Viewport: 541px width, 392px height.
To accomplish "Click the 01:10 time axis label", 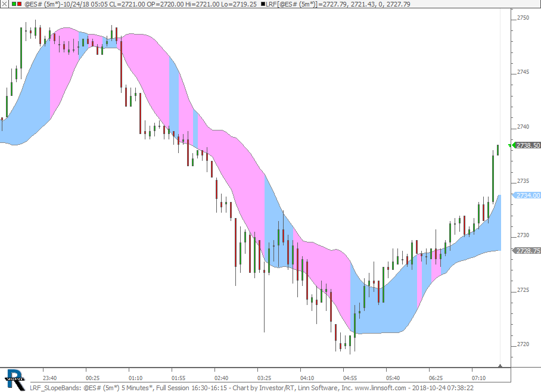I will tap(135, 378).
